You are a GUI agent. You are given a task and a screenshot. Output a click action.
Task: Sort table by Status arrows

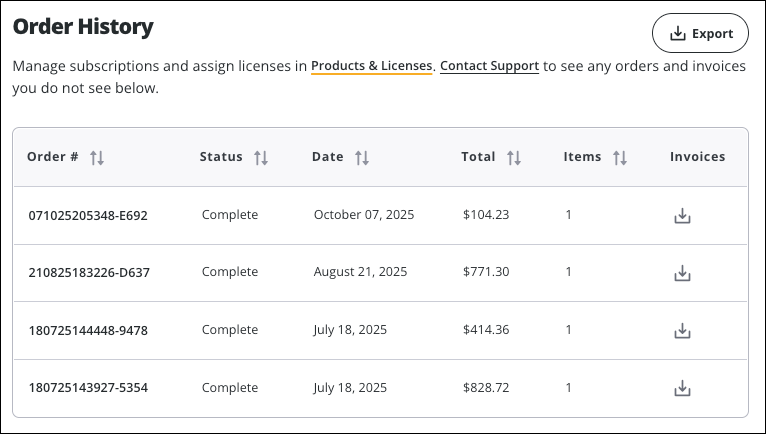pos(261,157)
